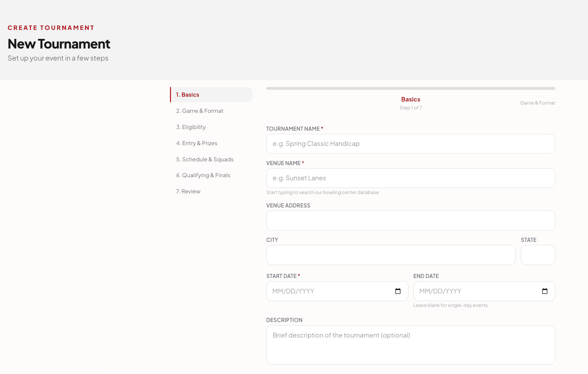Go to 2. Game & Format step
Screen dimensions: 588x374
(x=211, y=111)
